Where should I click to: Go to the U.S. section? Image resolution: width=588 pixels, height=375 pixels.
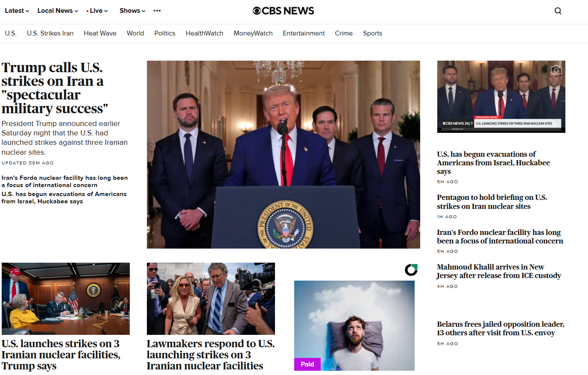(11, 33)
